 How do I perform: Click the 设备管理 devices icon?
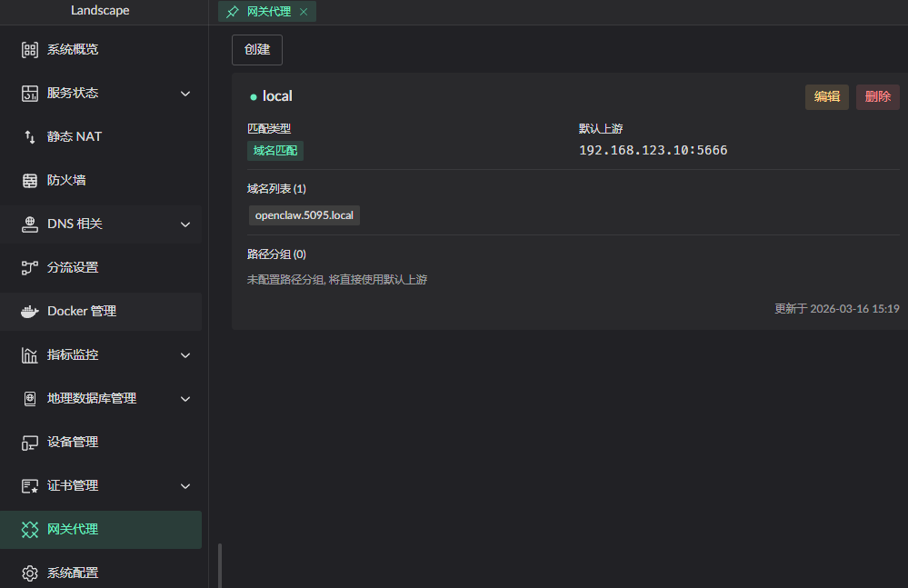click(30, 443)
